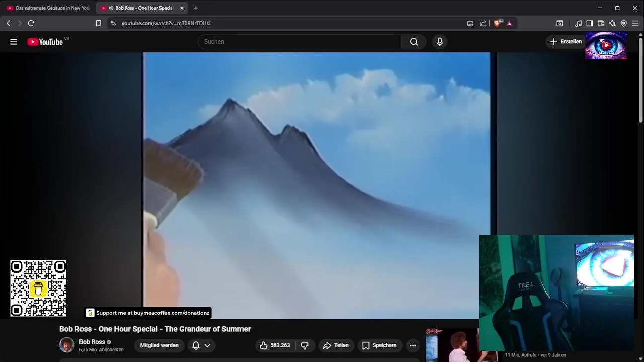Screen dimensions: 644x362
Task: Open the Leo AI sparkle icon
Action: point(612,23)
